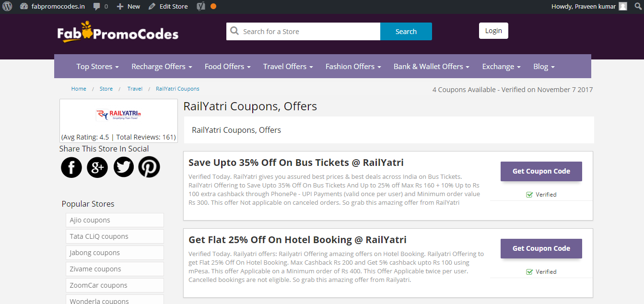
Task: Open Get Flat 25% Off Hotel Booking title
Action: [x=297, y=239]
